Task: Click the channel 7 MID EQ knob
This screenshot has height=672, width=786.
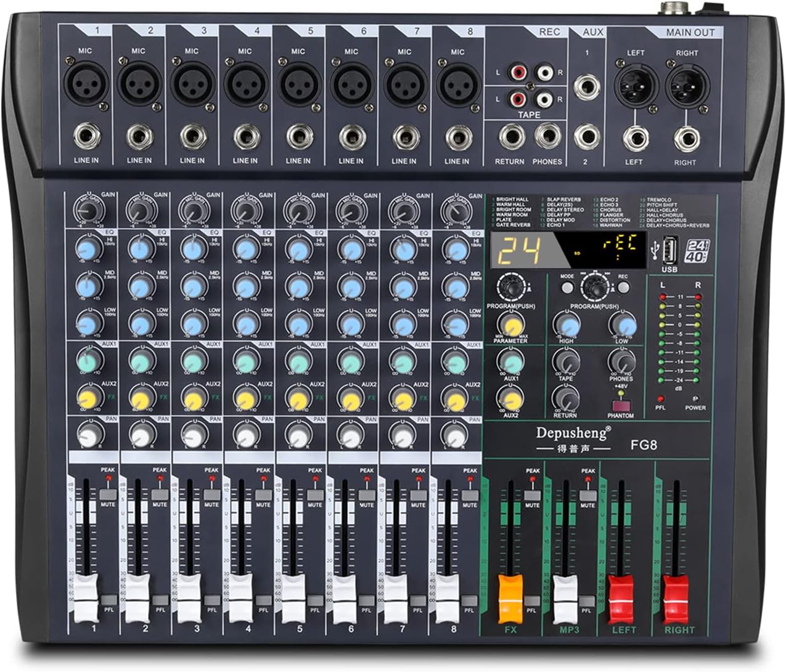Action: 403,286
